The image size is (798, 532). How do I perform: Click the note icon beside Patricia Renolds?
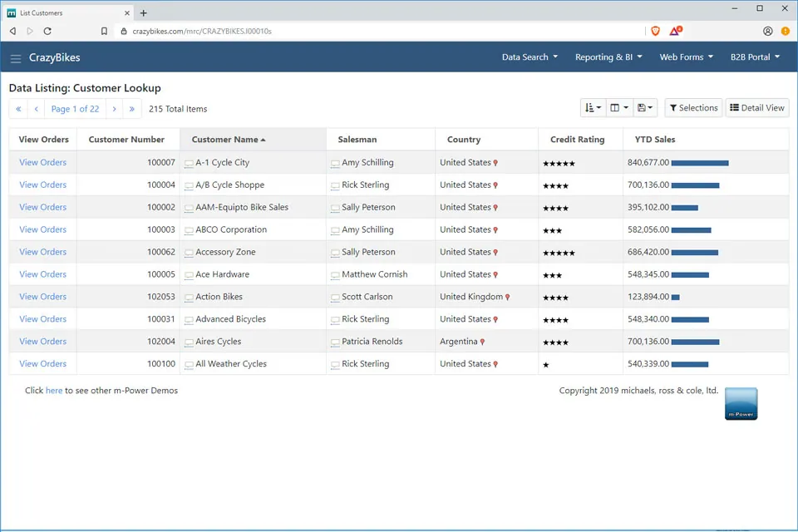coord(335,342)
